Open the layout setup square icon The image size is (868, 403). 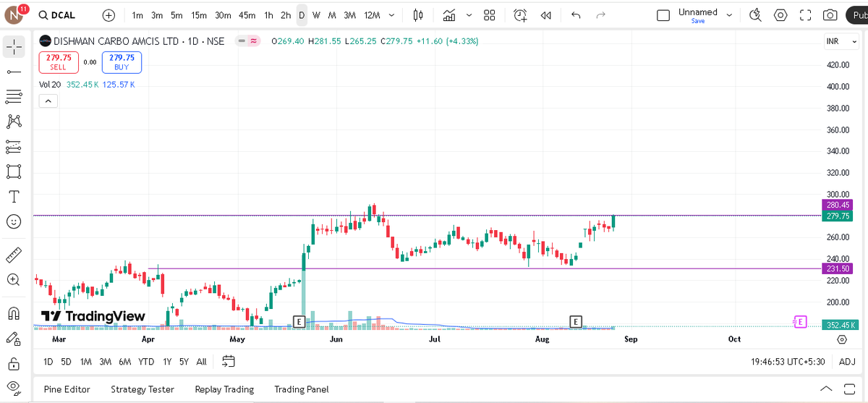click(x=663, y=15)
